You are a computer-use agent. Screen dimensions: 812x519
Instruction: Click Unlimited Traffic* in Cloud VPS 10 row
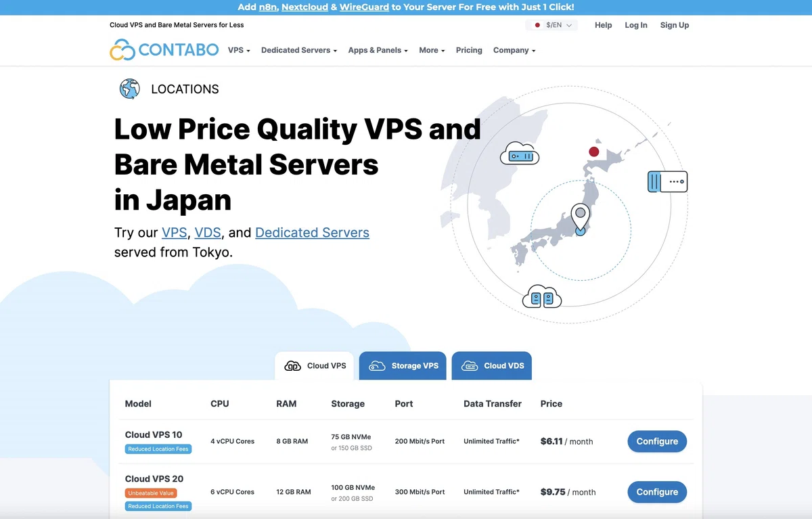(x=491, y=441)
